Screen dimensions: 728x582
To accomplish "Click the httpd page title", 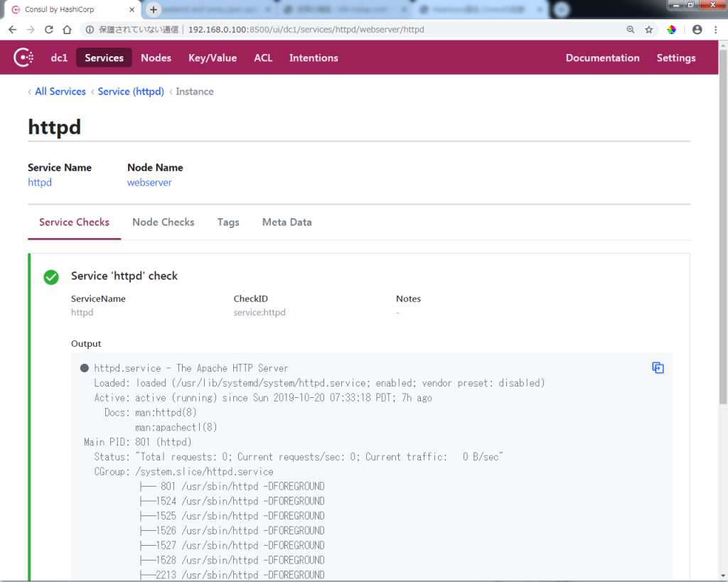I will point(54,126).
